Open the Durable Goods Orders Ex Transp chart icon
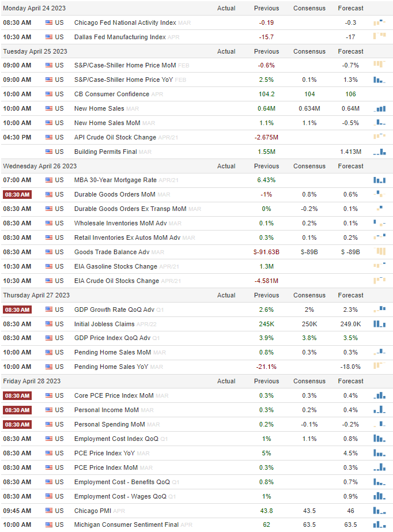Image resolution: width=393 pixels, height=532 pixels. [379, 207]
